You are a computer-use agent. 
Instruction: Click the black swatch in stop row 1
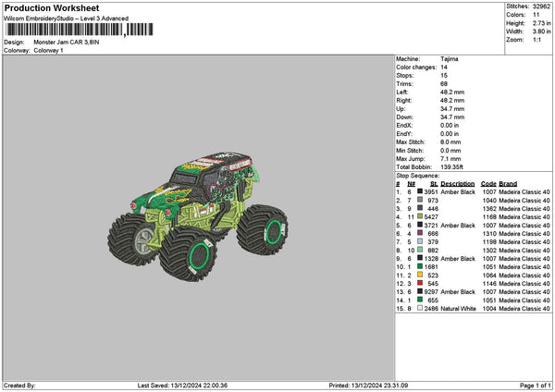pyautogui.click(x=420, y=191)
